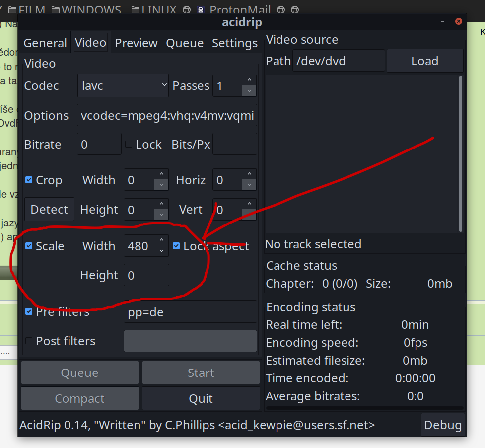Viewport: 485px width, 448px height.
Task: Toggle the Crop checkbox
Action: point(29,180)
